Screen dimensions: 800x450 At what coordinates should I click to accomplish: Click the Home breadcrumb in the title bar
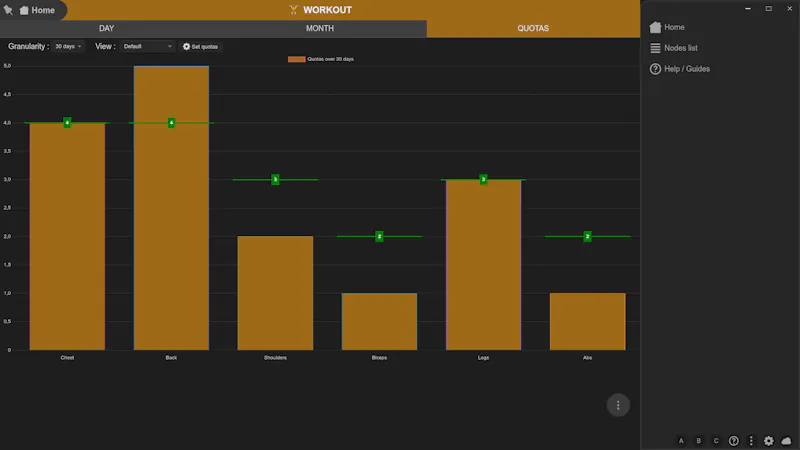coord(37,10)
